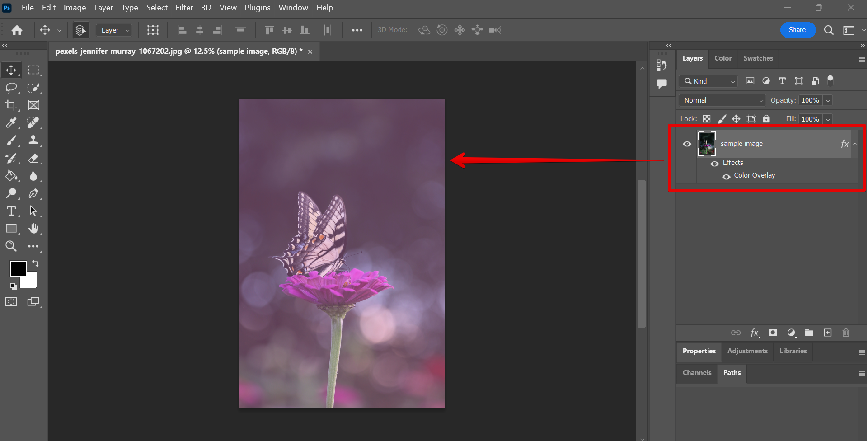The width and height of the screenshot is (868, 441).
Task: Create a new layer in Layers panel
Action: 827,333
